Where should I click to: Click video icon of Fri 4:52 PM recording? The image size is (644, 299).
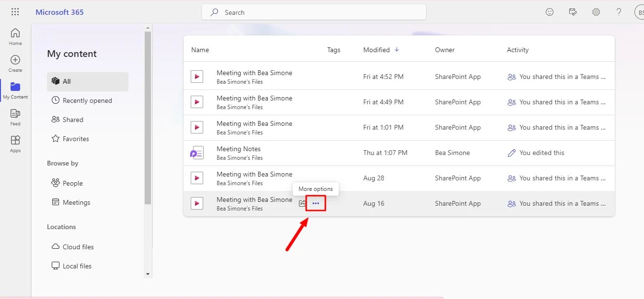[x=197, y=77]
